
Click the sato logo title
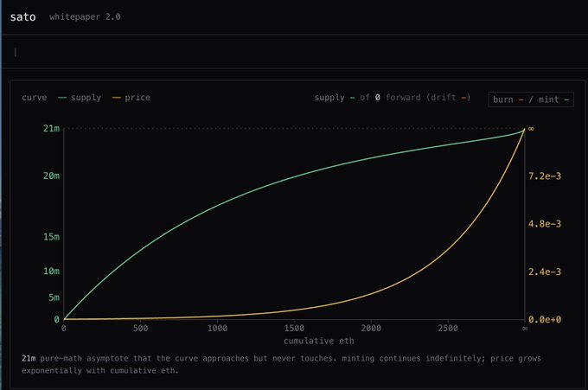click(x=22, y=17)
